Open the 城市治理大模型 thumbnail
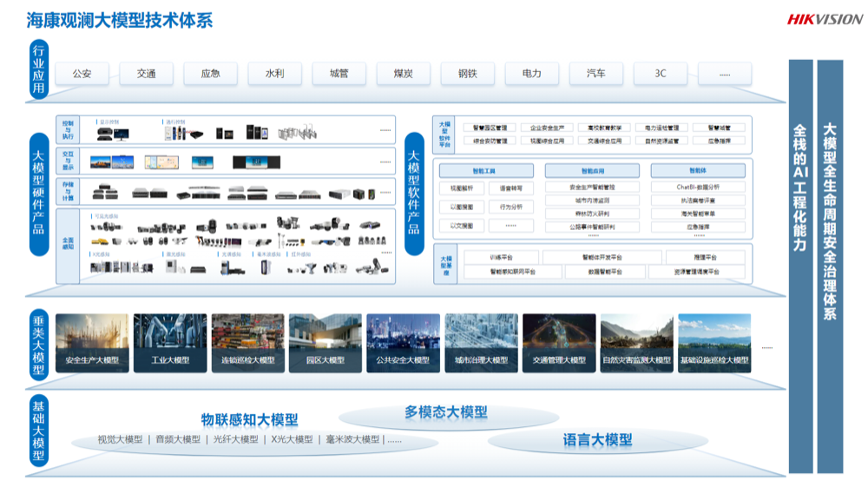Viewport: 868px width, 487px height. [481, 343]
